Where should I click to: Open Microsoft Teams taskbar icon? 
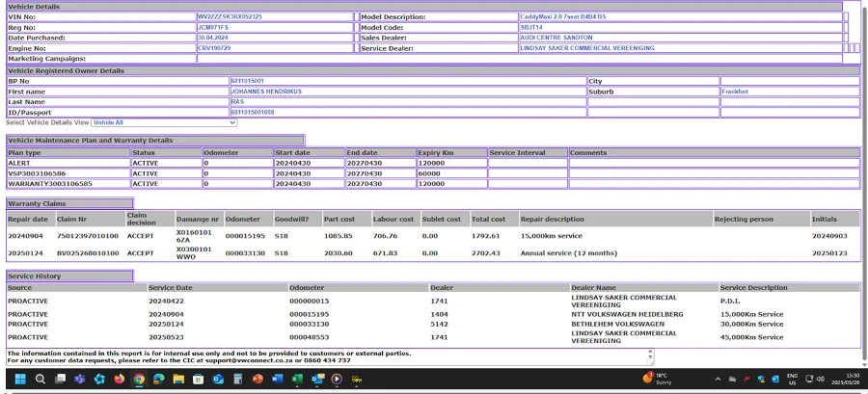80,380
